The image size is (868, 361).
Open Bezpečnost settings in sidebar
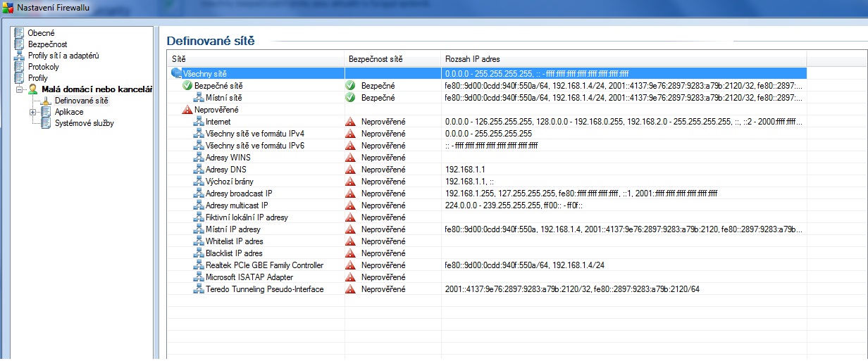47,44
